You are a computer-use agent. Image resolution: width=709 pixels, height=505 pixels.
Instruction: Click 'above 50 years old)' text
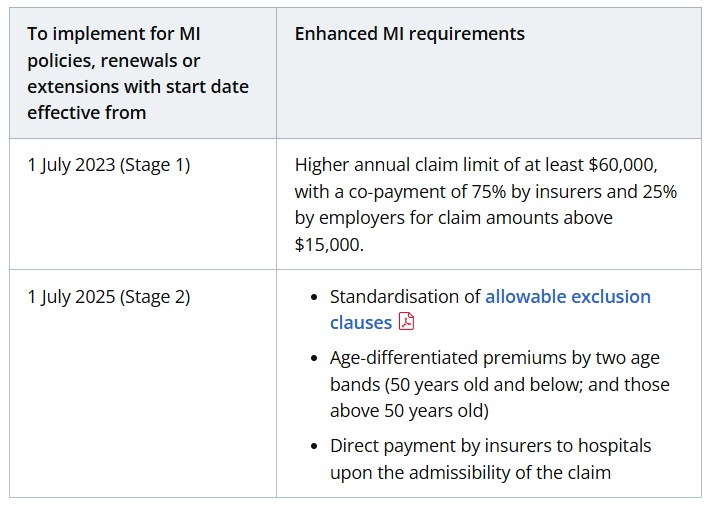click(x=409, y=411)
